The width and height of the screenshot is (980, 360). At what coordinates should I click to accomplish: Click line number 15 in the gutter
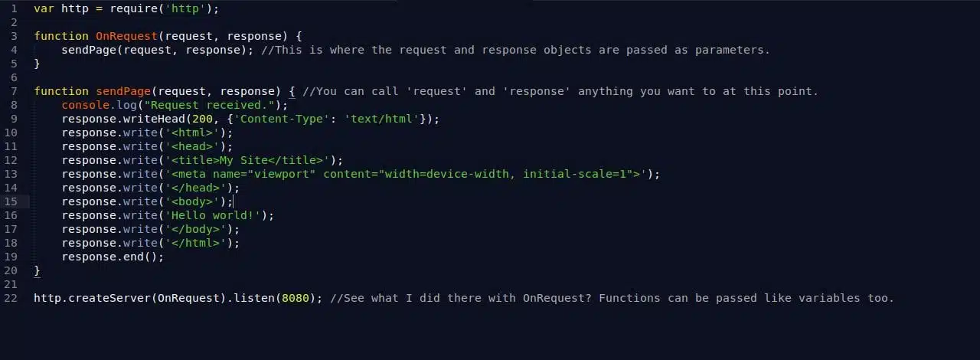click(11, 201)
